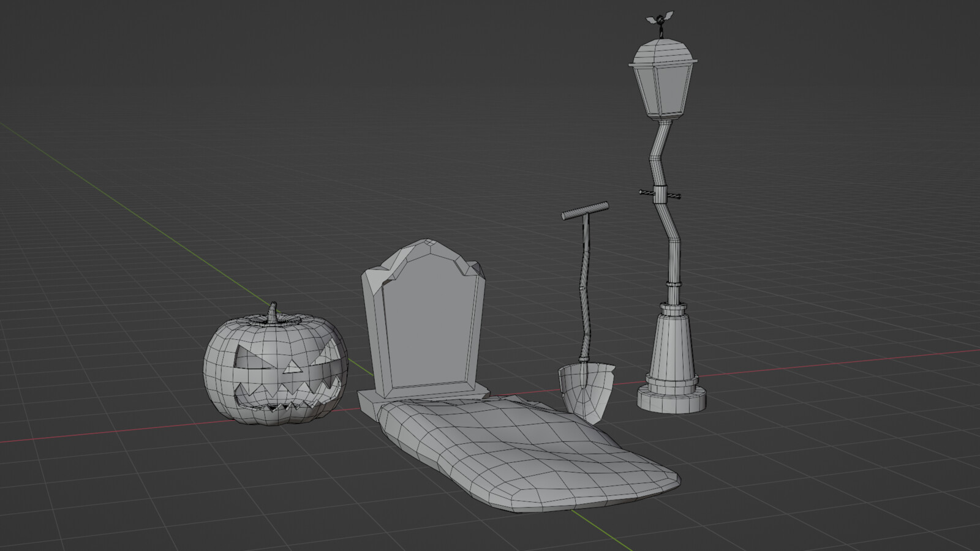
Task: Select the jack-o'-lantern pumpkin model
Action: pos(276,364)
